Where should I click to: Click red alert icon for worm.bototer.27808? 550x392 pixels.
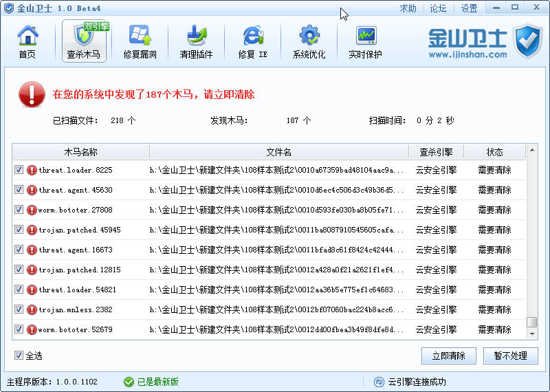(x=32, y=210)
